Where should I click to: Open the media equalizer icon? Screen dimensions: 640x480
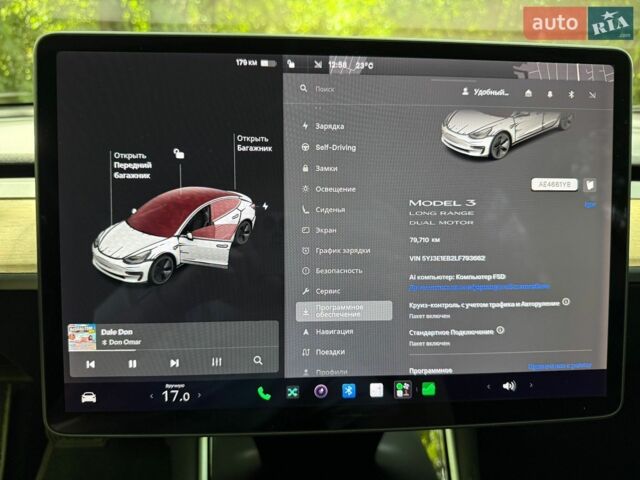(x=216, y=362)
